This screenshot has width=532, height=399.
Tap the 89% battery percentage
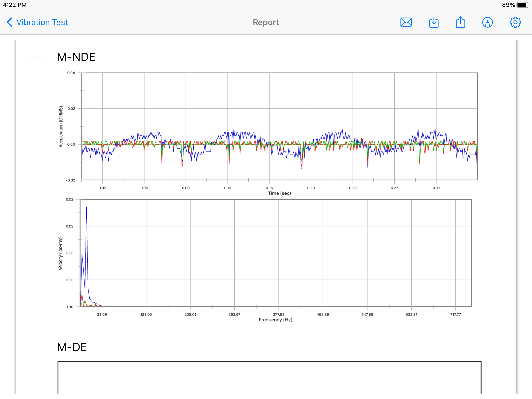coord(508,5)
